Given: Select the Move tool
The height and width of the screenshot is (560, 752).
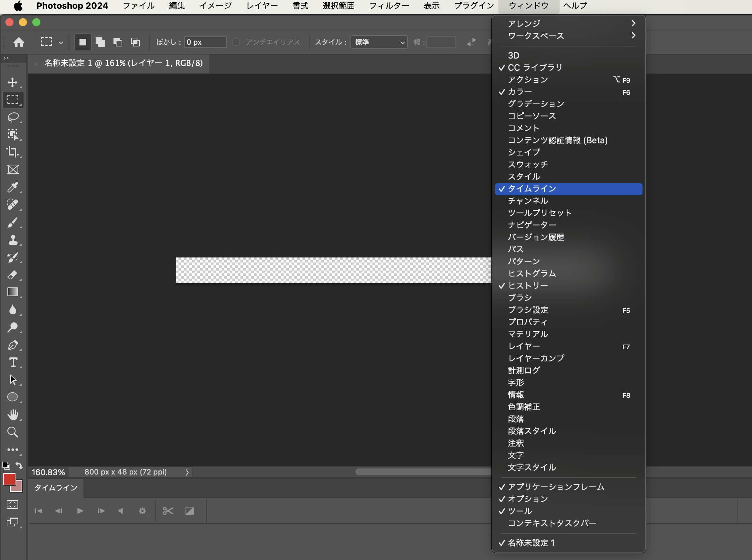Looking at the screenshot, I should 13,82.
